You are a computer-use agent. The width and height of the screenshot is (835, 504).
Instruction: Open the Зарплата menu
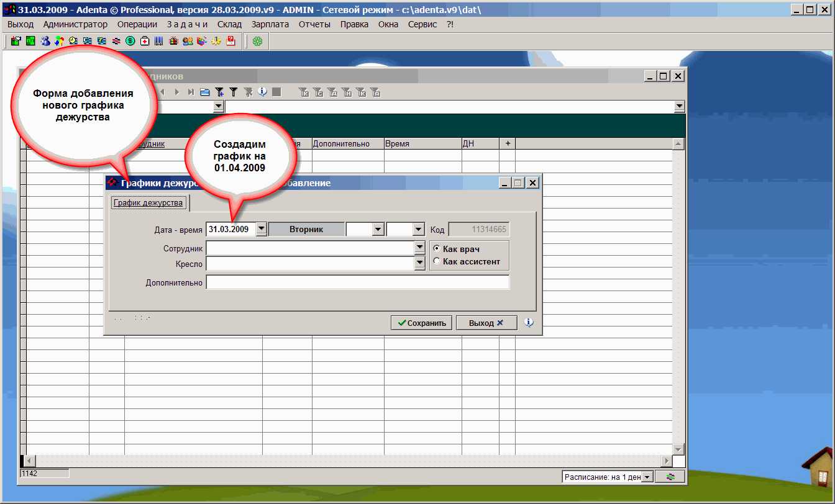(x=270, y=24)
